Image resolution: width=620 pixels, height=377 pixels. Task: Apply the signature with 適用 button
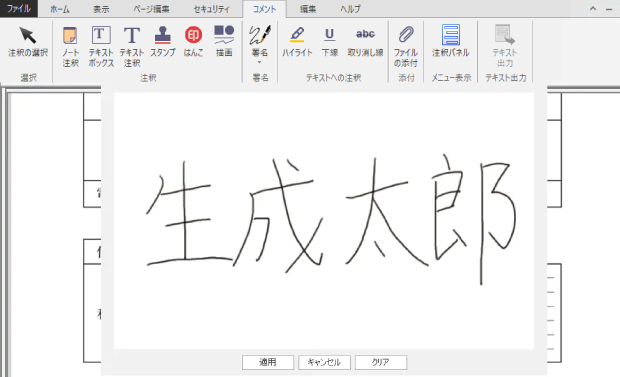click(x=268, y=362)
